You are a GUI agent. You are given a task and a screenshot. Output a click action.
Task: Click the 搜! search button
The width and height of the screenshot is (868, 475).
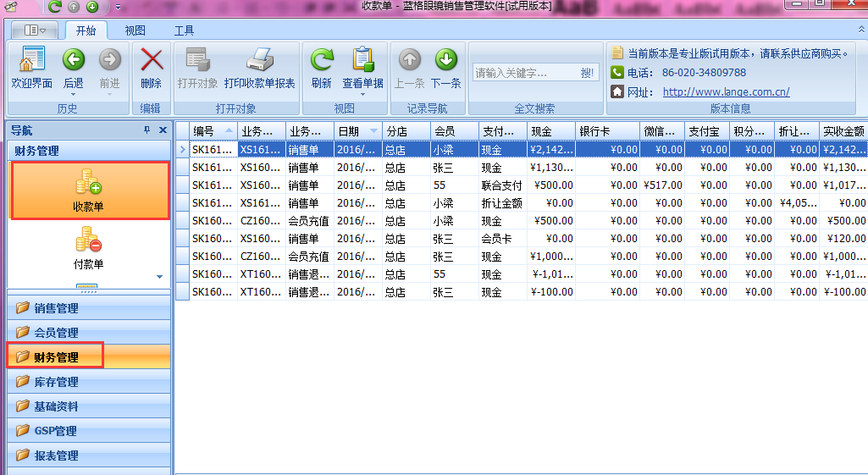click(587, 73)
